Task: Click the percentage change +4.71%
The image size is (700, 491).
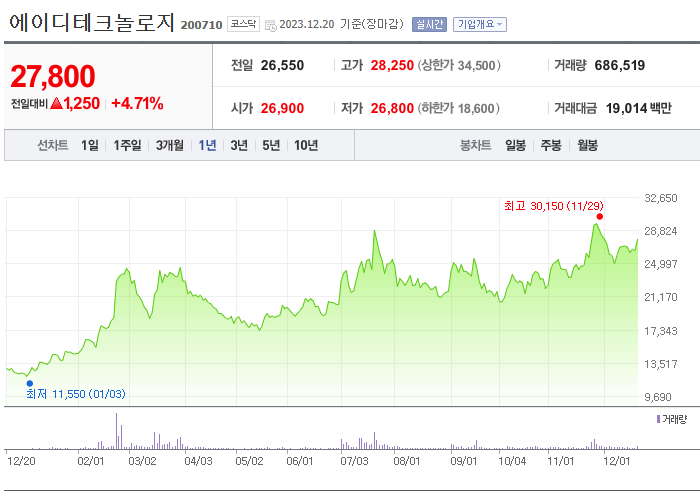Action: tap(137, 104)
